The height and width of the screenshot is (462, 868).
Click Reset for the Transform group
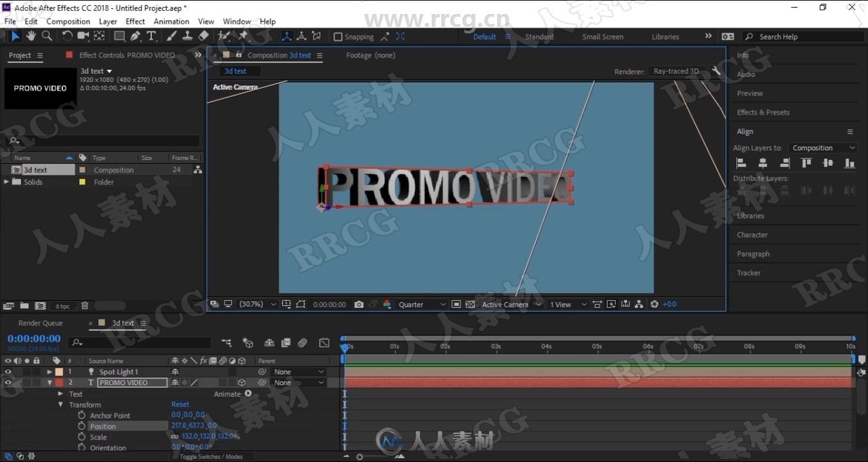coord(180,404)
